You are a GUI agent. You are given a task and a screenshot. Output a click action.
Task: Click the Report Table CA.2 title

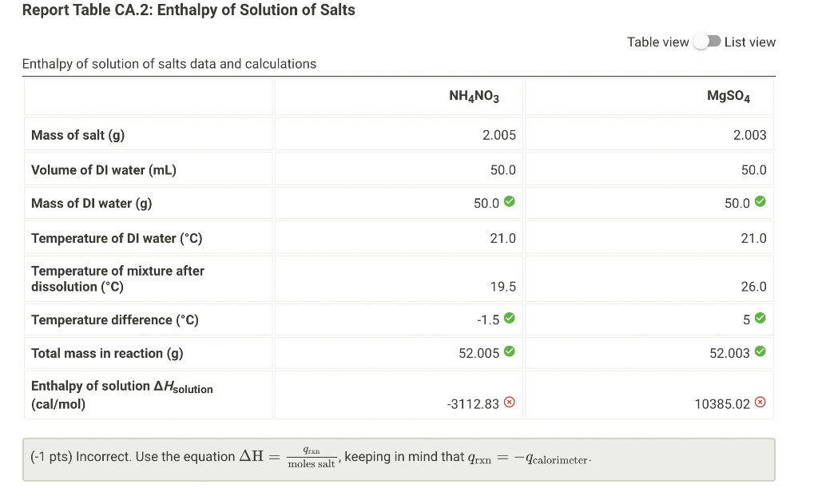click(x=189, y=10)
